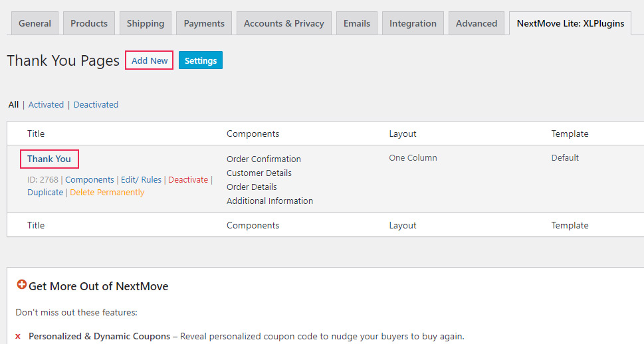Go to the Advanced tab

click(477, 23)
